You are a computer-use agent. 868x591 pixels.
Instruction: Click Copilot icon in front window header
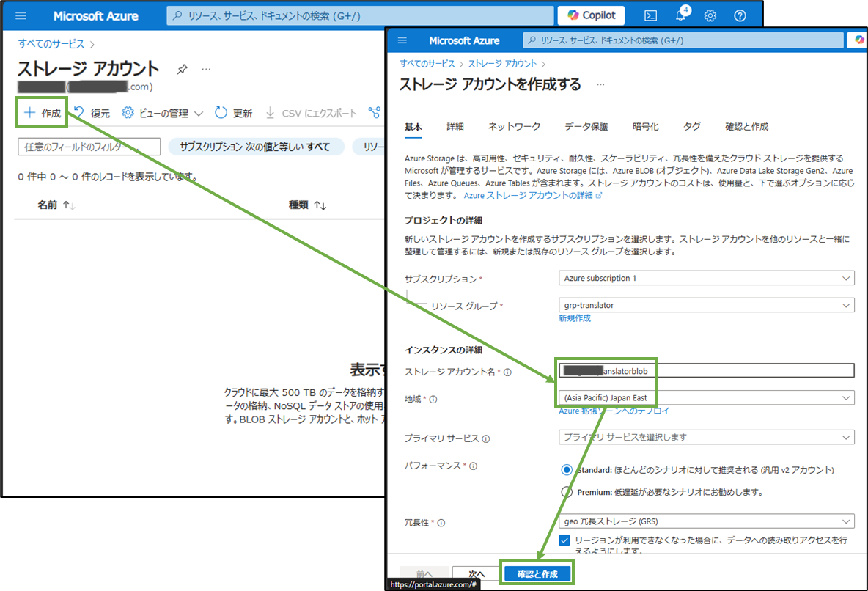click(858, 40)
